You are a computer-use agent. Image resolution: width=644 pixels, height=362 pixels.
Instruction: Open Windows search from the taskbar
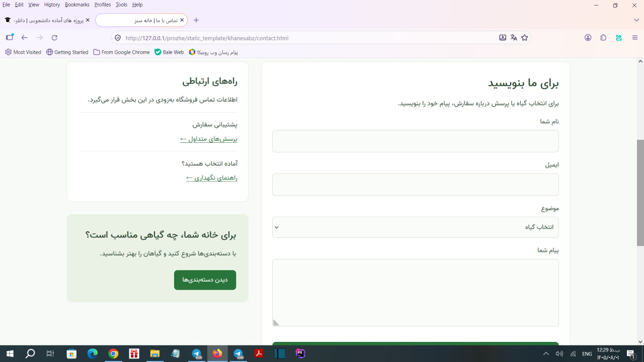coord(30,353)
